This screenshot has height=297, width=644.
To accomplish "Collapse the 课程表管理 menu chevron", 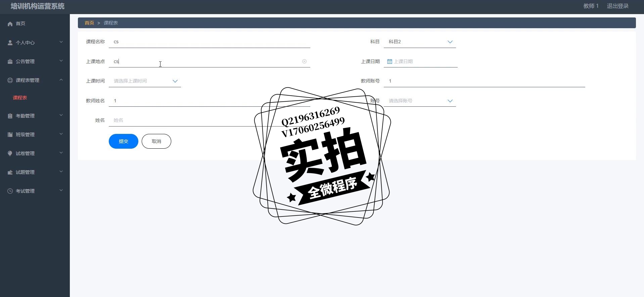I will pos(61,80).
